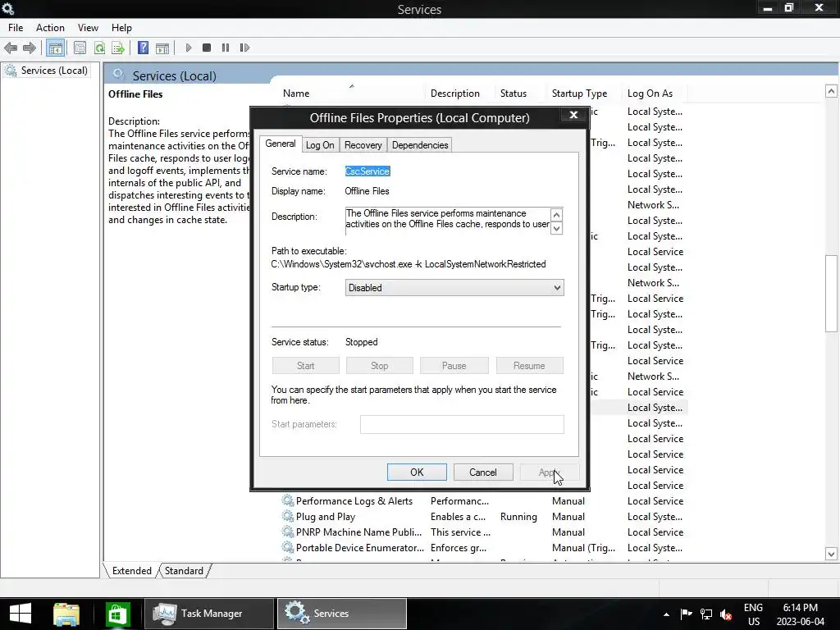Click the Start parameters input field
Image resolution: width=840 pixels, height=630 pixels.
point(462,424)
